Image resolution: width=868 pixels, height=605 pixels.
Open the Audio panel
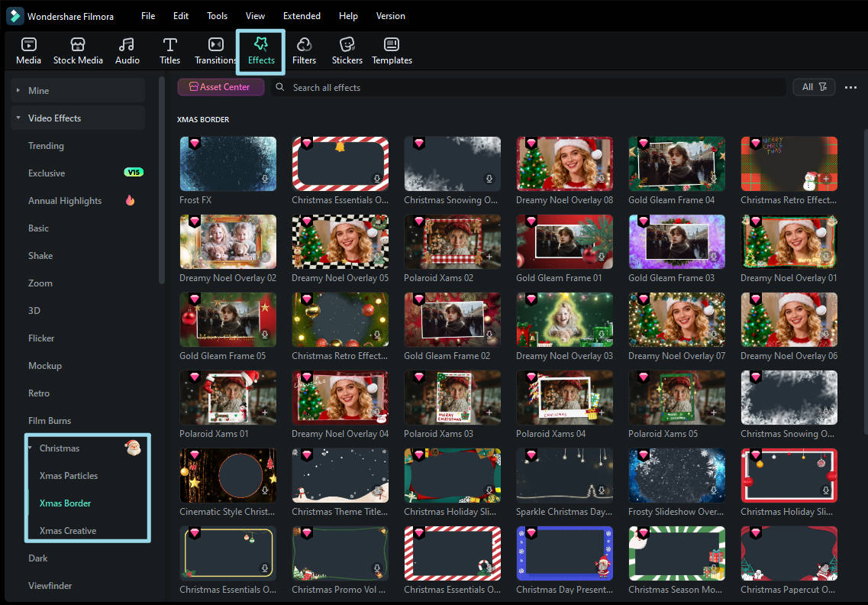[127, 51]
